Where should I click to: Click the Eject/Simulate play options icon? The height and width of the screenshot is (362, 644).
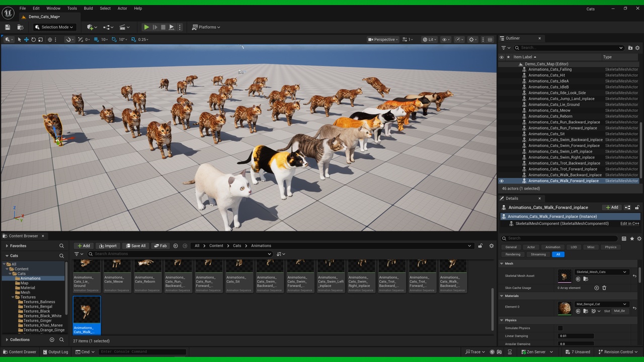coord(172,27)
